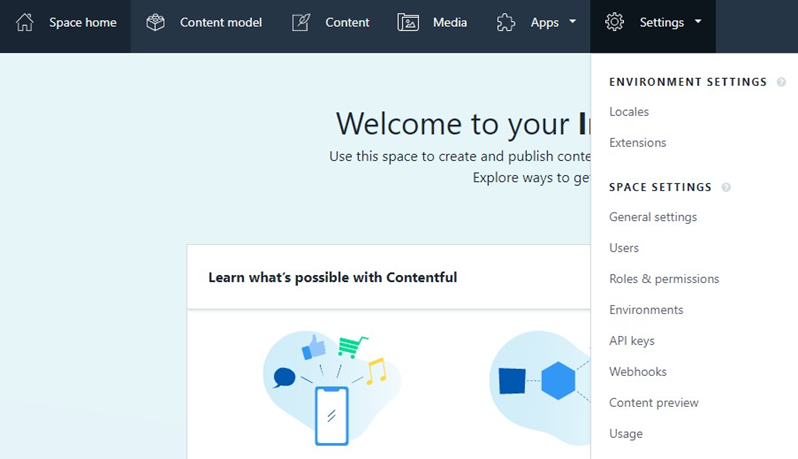Click help icon beside Space Settings
The image size is (798, 459).
pyautogui.click(x=726, y=187)
